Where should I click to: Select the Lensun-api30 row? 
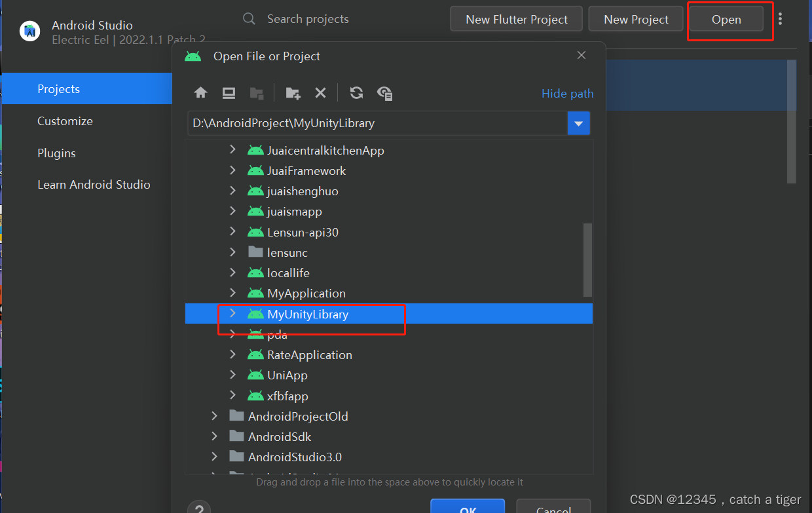[x=389, y=232]
